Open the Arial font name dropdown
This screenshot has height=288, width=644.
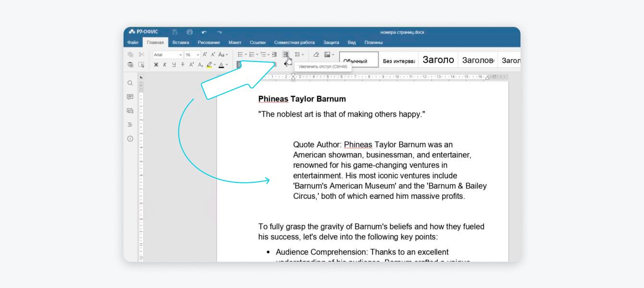168,55
